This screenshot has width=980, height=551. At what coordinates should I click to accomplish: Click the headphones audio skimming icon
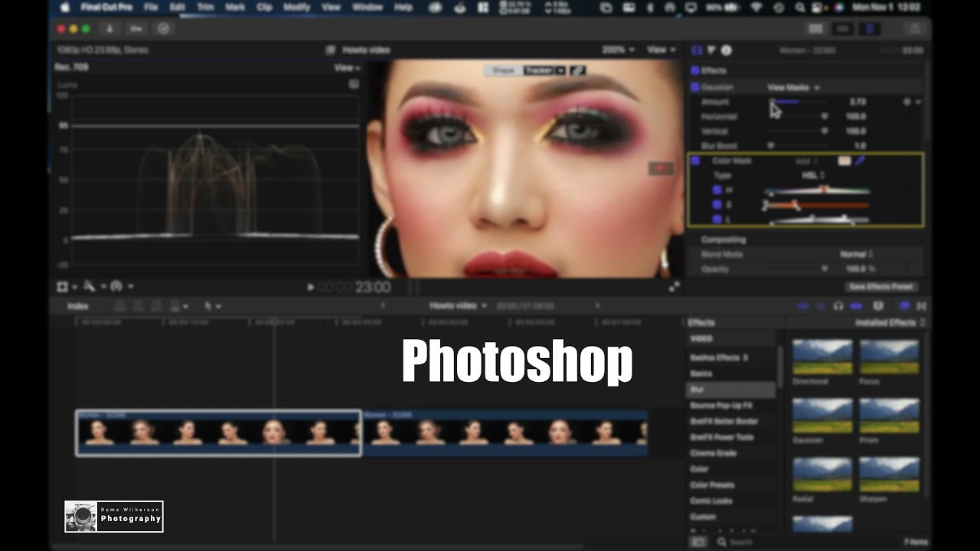[838, 306]
